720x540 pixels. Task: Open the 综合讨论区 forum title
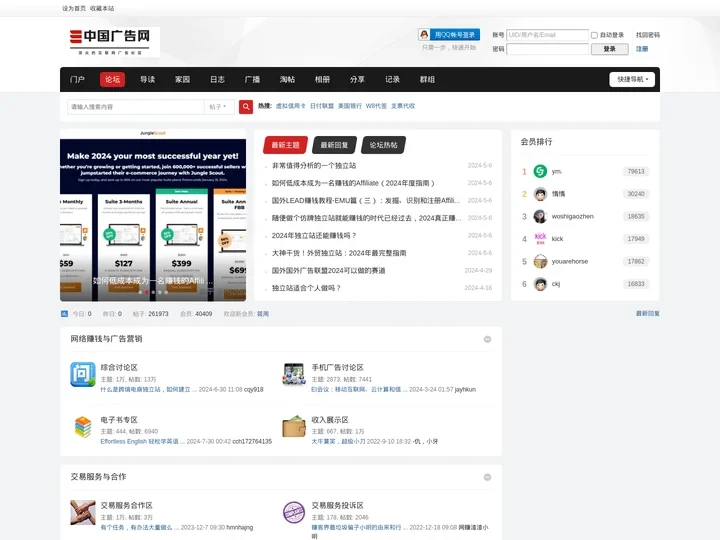pyautogui.click(x=119, y=367)
